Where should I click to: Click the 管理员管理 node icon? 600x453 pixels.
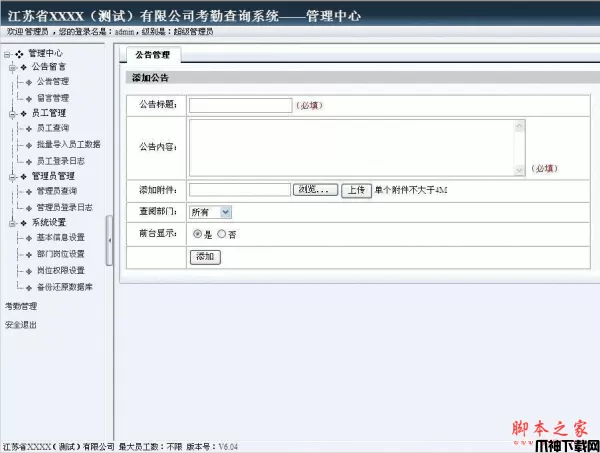tap(24, 177)
